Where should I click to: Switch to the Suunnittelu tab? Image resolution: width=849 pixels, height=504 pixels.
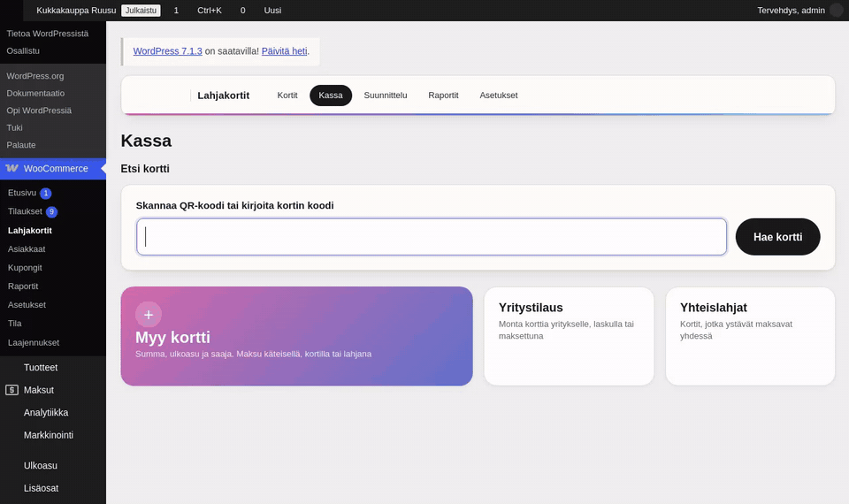386,95
